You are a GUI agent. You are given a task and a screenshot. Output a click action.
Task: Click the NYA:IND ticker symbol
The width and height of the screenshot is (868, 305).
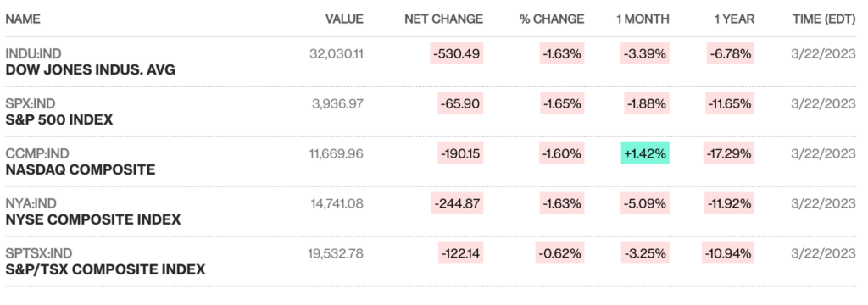[31, 203]
